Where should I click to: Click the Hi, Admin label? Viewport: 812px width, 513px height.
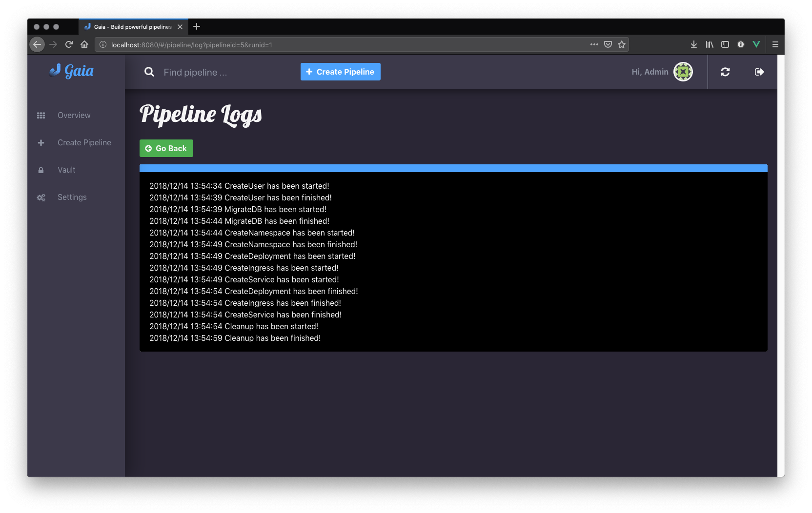coord(650,72)
